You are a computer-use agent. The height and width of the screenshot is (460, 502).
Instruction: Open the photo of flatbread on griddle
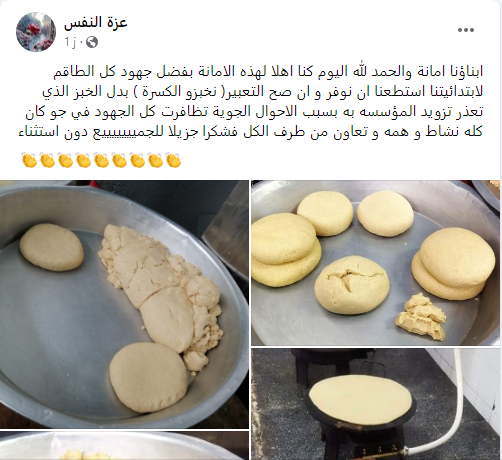pyautogui.click(x=376, y=404)
